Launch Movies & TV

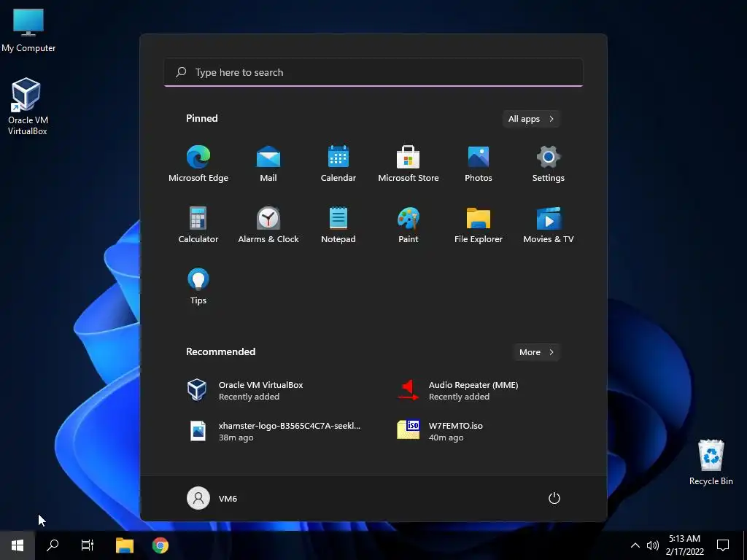pyautogui.click(x=549, y=225)
